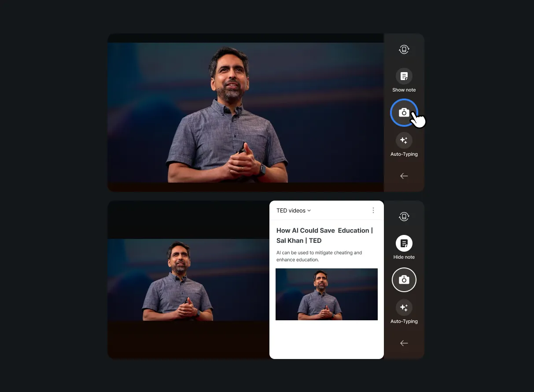Viewport: 534px width, 392px height.
Task: Click white-ringed camera button in bottom panel
Action: 404,280
